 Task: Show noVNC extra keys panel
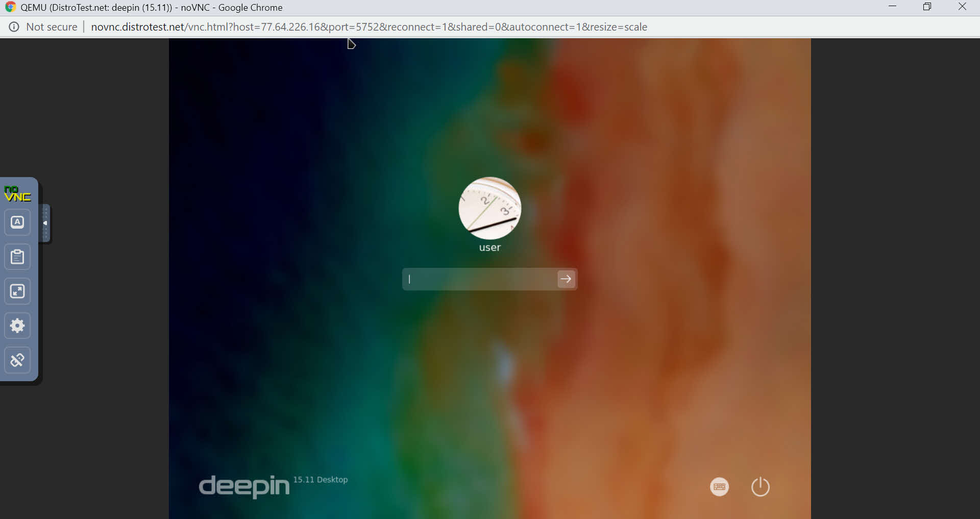point(17,223)
